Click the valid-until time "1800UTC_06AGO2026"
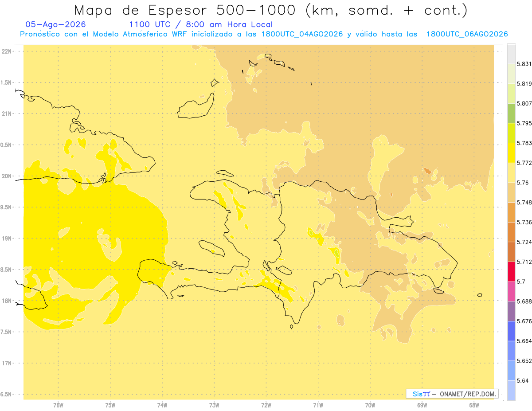532x411 pixels. [x=467, y=34]
